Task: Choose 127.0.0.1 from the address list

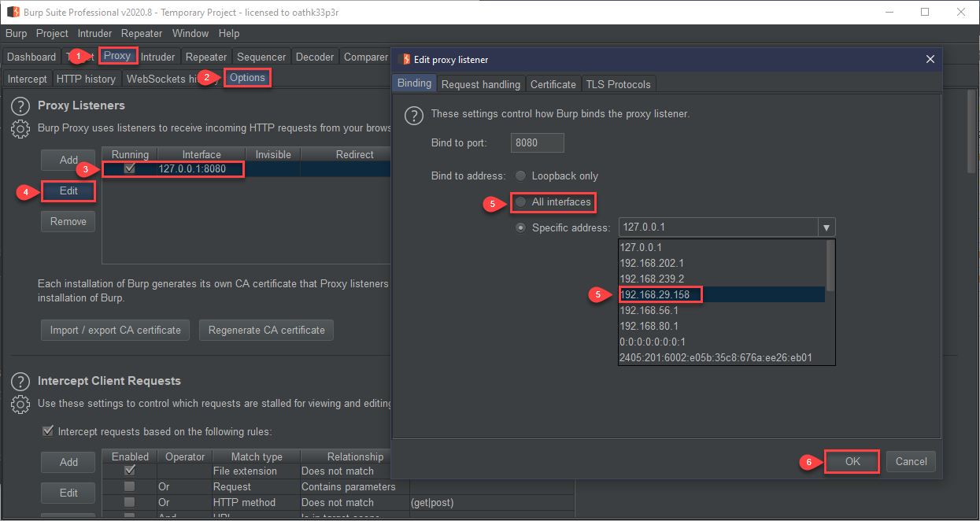Action: pos(722,247)
